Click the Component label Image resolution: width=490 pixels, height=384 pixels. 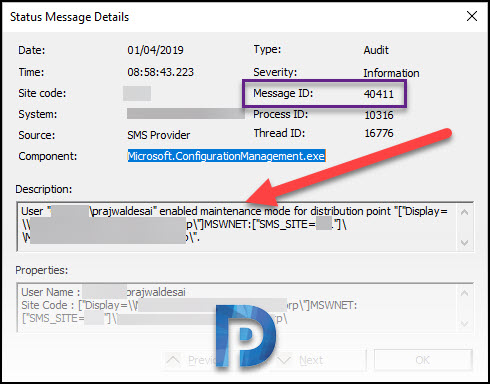[x=48, y=156]
